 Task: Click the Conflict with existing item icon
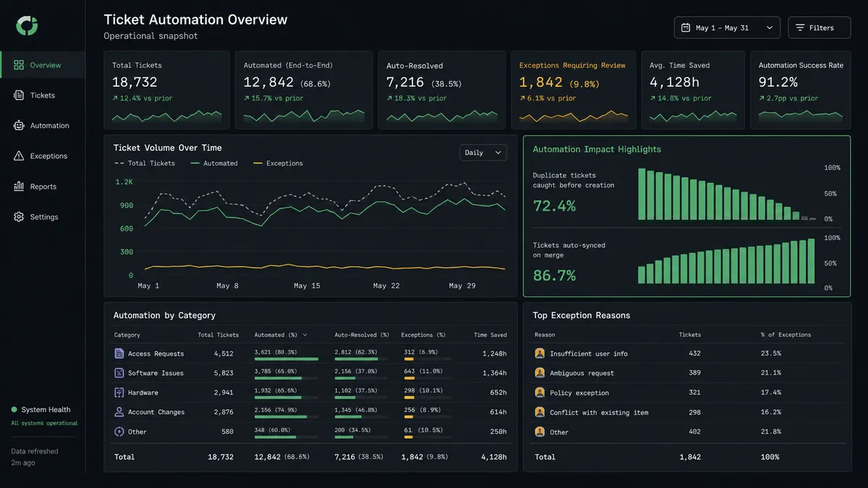tap(540, 412)
